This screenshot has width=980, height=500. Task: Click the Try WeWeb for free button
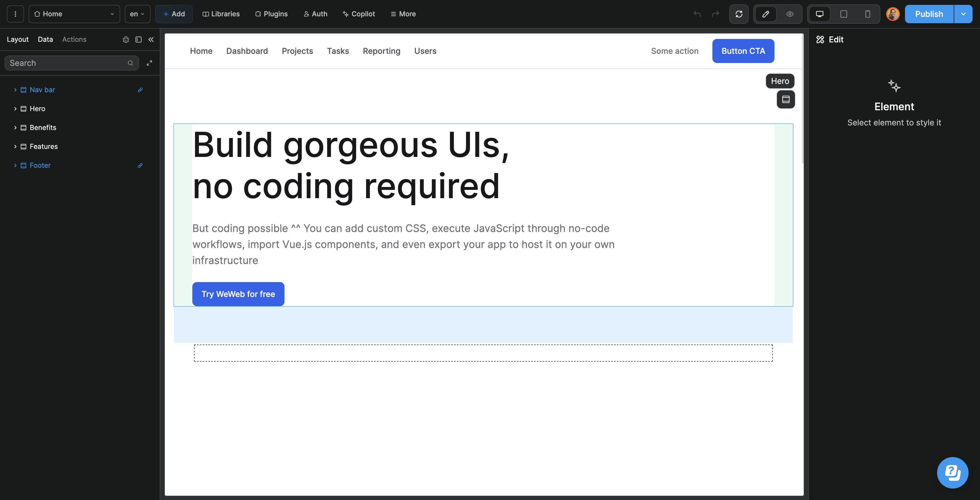[x=238, y=294]
